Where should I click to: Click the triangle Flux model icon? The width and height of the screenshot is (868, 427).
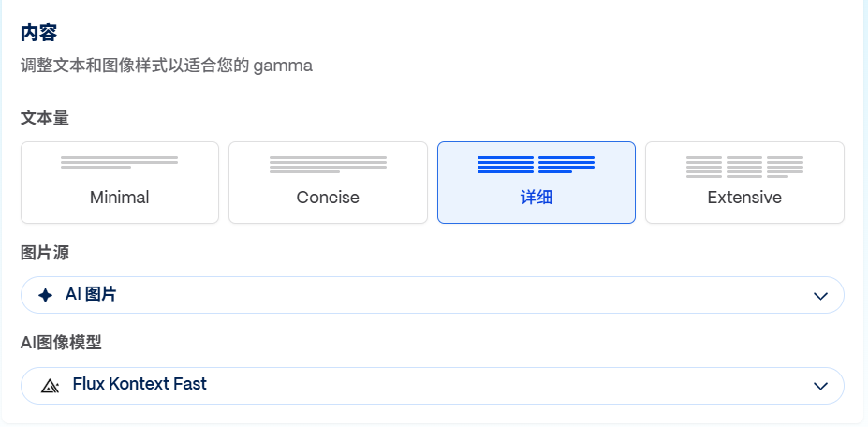[50, 386]
